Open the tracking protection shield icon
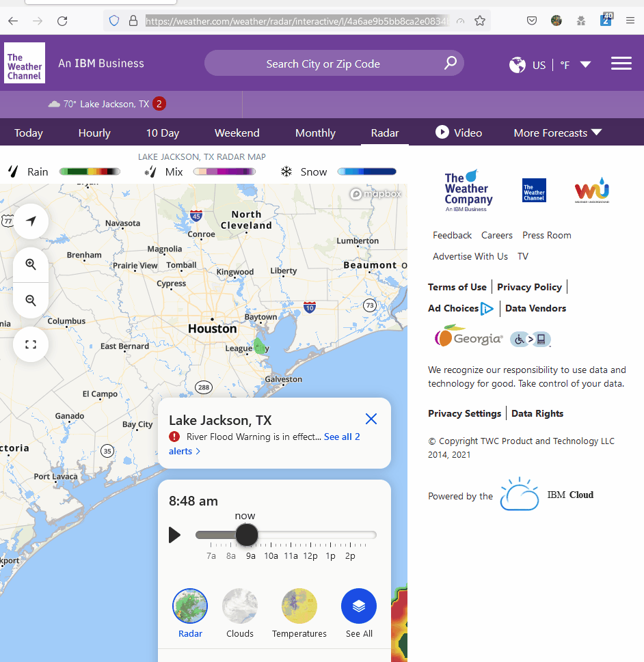Viewport: 644px width, 662px height. point(114,20)
